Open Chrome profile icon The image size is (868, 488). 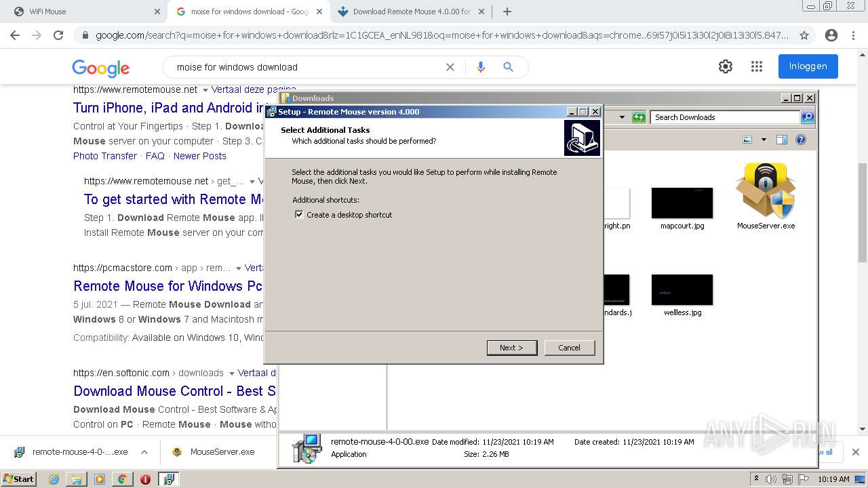[x=831, y=35]
